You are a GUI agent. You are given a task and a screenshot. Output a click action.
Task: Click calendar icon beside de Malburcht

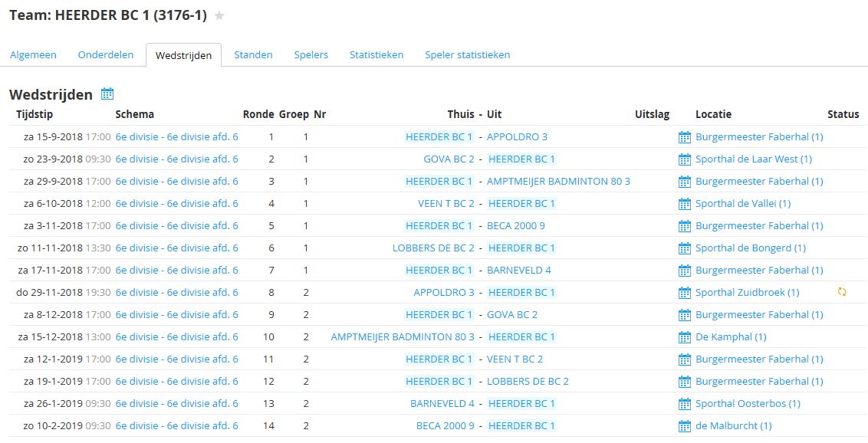685,426
